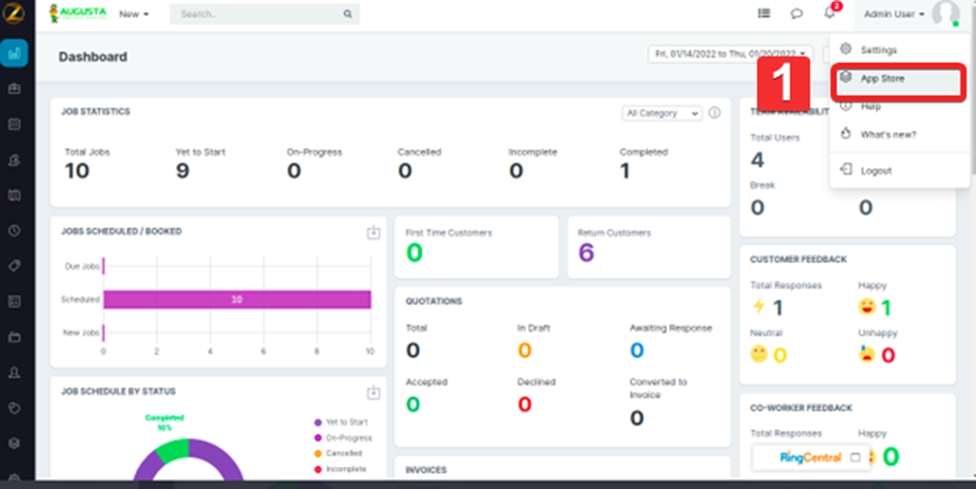This screenshot has width=976, height=489.
Task: Open the All Category dropdown
Action: click(x=662, y=113)
